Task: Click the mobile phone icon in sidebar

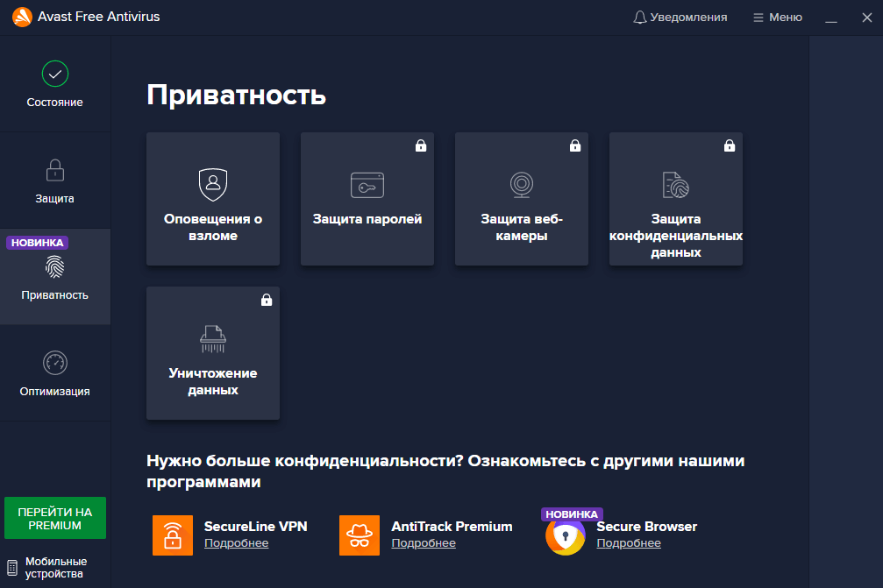Action: pos(12,568)
